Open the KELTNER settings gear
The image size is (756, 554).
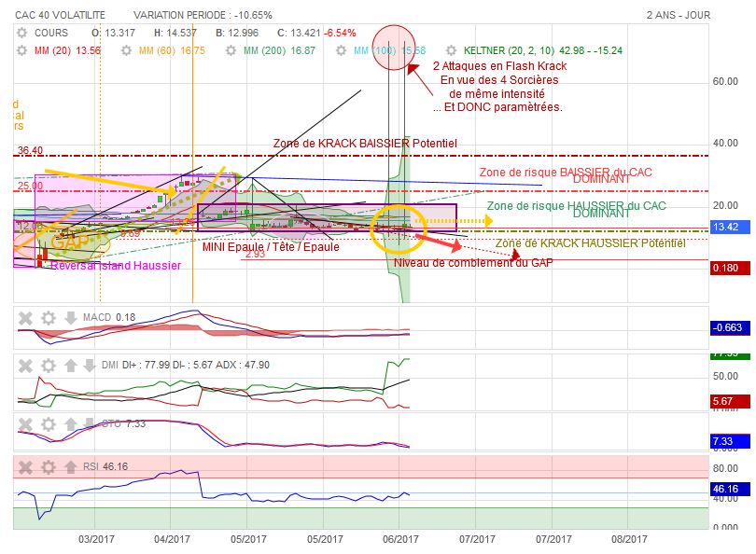pyautogui.click(x=451, y=50)
